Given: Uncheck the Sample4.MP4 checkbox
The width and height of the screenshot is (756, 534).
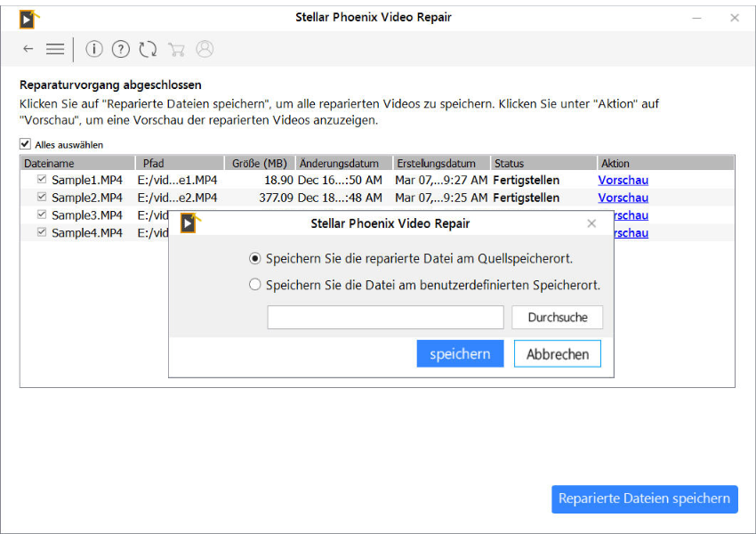Looking at the screenshot, I should coord(42,232).
